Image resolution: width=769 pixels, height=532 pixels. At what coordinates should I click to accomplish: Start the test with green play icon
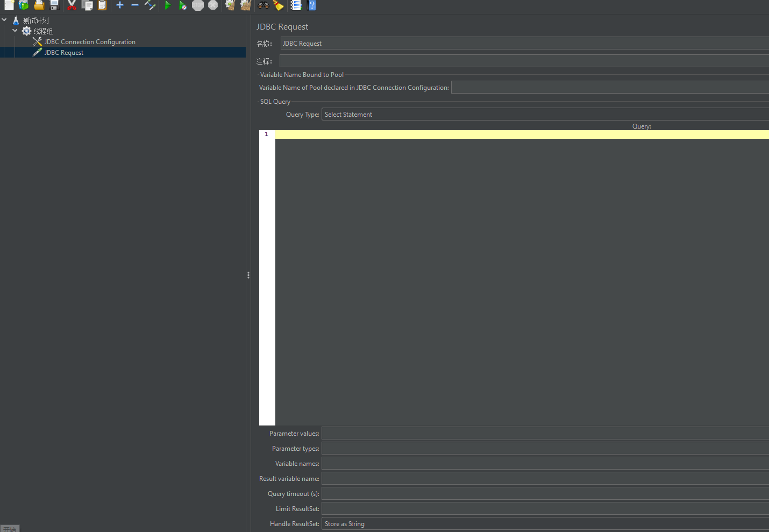[x=168, y=5]
